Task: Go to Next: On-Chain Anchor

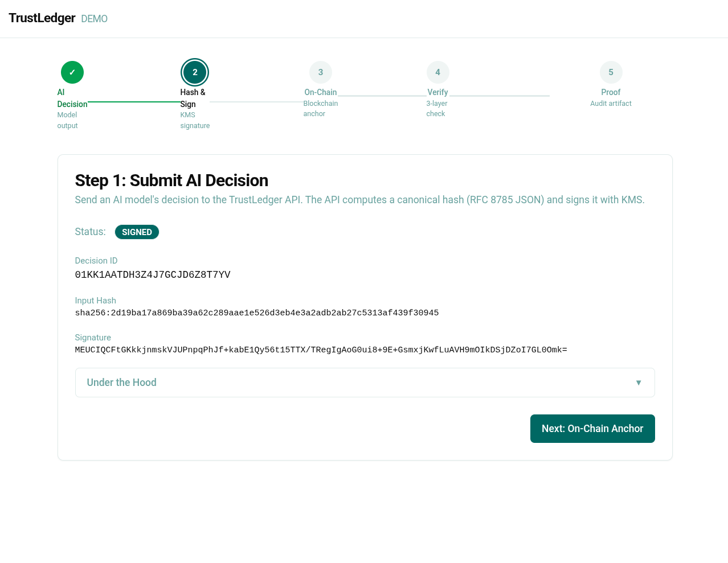Action: [x=592, y=429]
